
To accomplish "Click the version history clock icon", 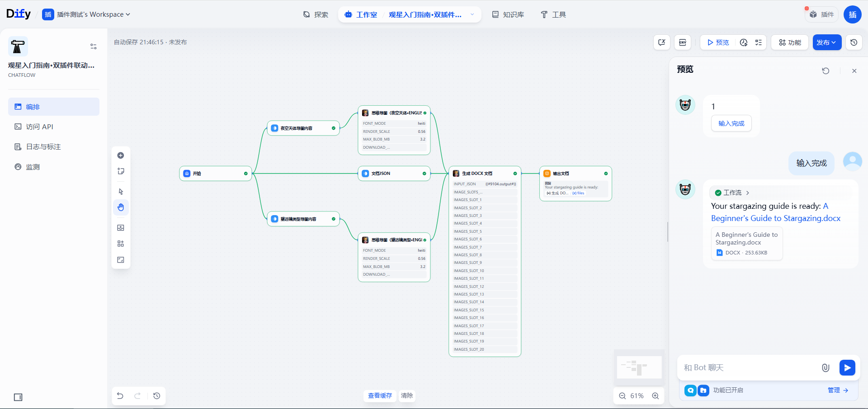I will (854, 42).
